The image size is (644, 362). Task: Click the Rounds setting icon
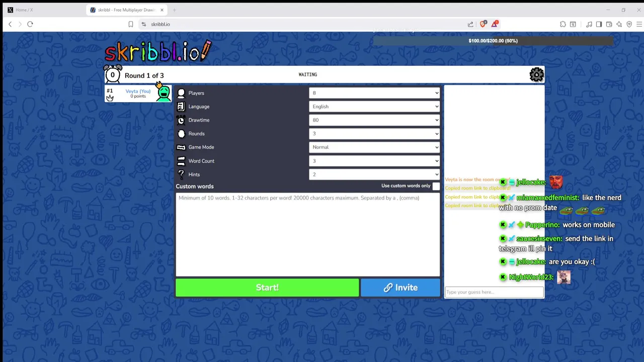coord(181,134)
